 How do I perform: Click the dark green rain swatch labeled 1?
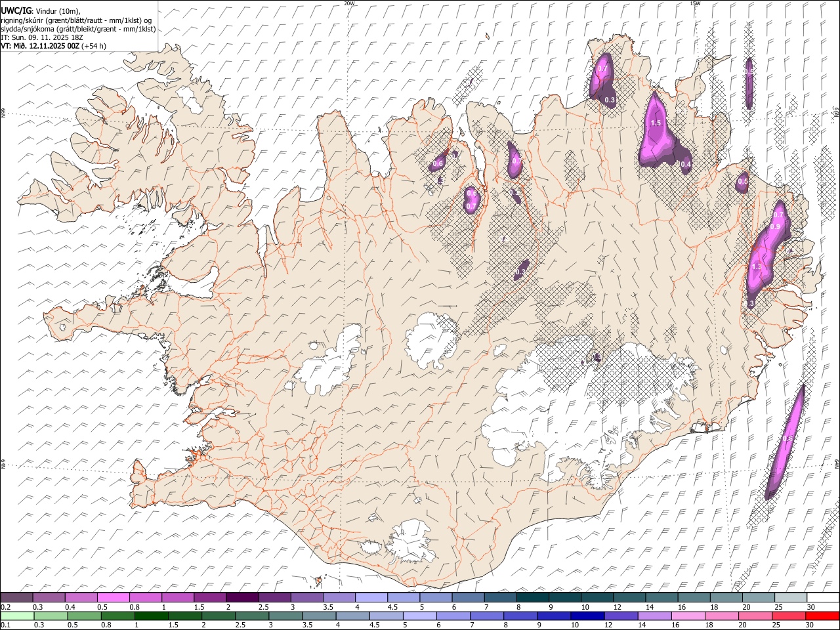pos(152,616)
